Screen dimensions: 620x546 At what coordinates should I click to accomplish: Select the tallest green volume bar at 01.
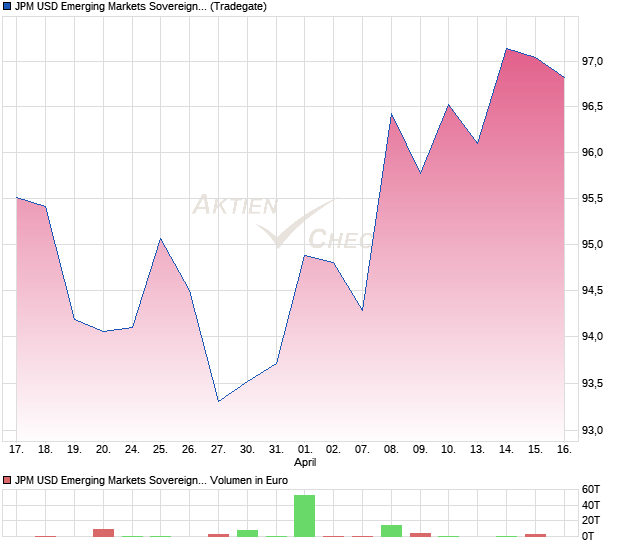point(304,516)
